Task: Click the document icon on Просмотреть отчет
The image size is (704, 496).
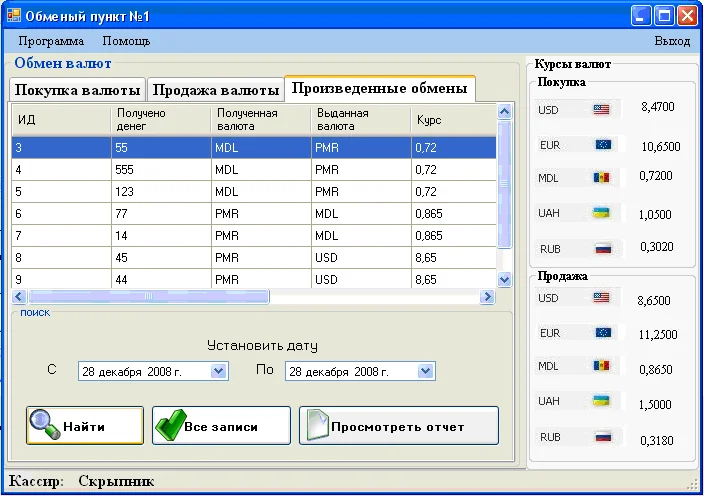Action: (x=316, y=425)
